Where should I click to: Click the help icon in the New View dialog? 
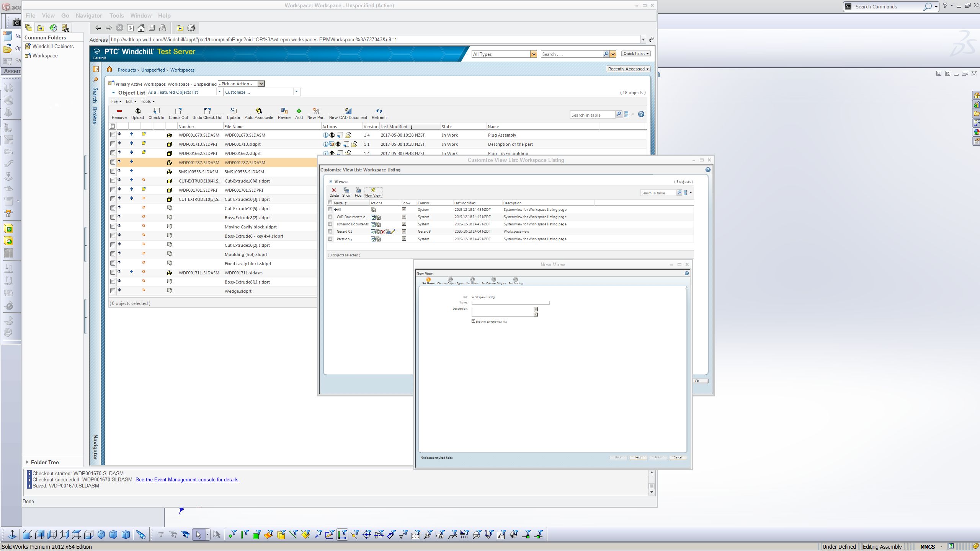click(x=686, y=273)
